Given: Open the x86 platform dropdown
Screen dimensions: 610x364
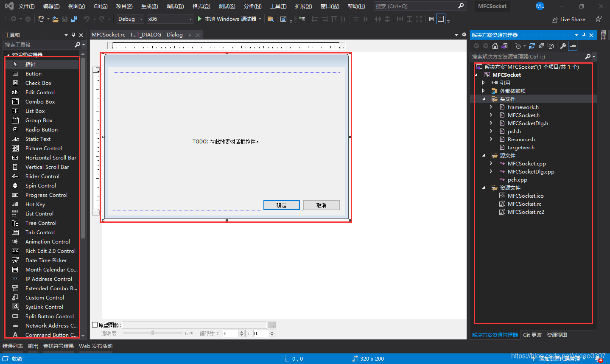Looking at the screenshot, I should click(x=170, y=19).
